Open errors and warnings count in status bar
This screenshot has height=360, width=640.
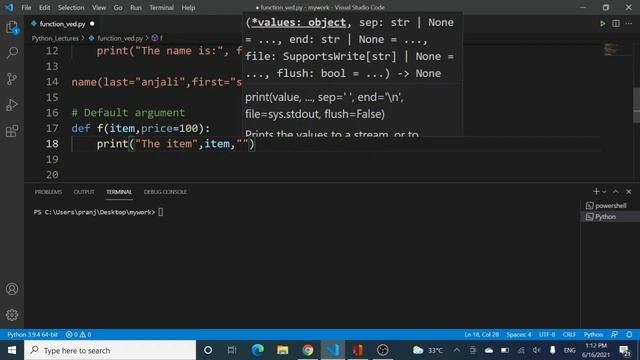click(x=78, y=334)
